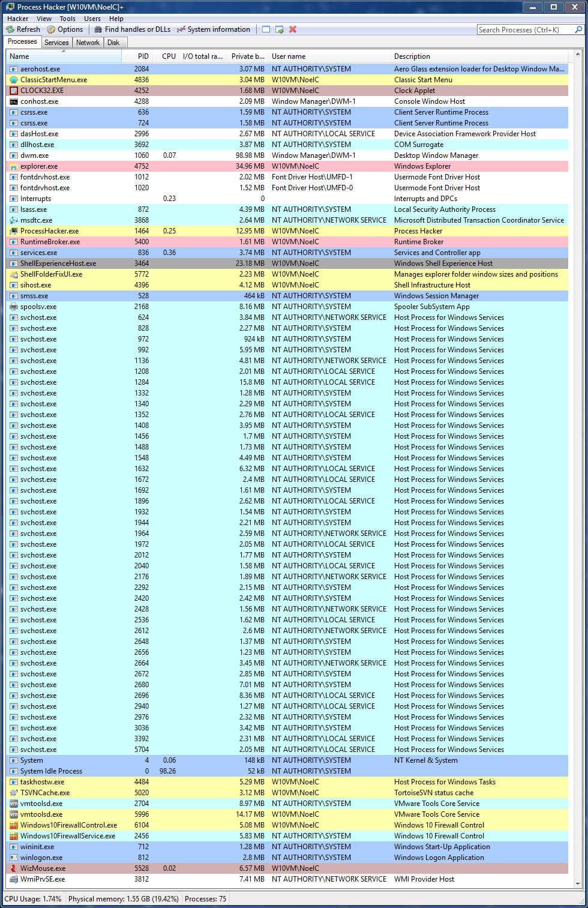Select the ClassicStartMenu.exe icon
The width and height of the screenshot is (588, 908).
tap(14, 80)
